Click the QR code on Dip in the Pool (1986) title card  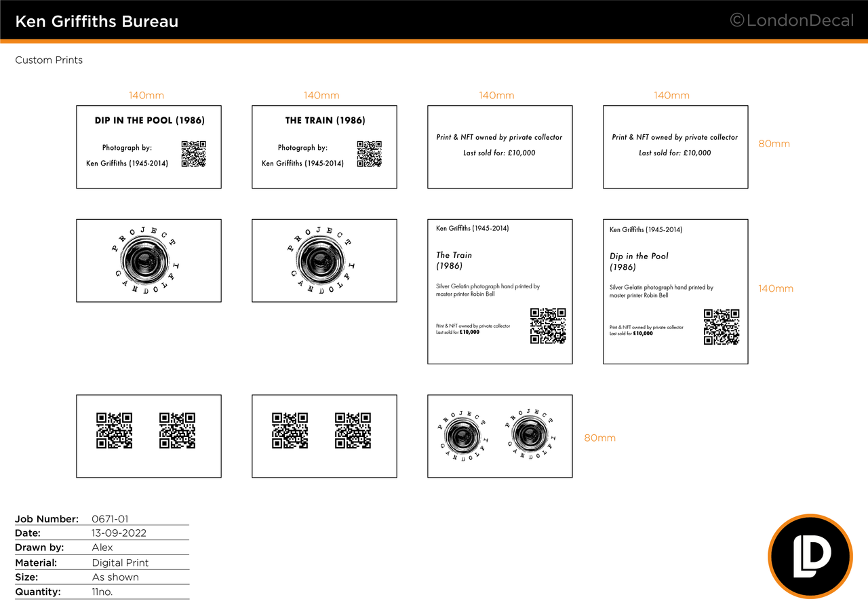(193, 154)
